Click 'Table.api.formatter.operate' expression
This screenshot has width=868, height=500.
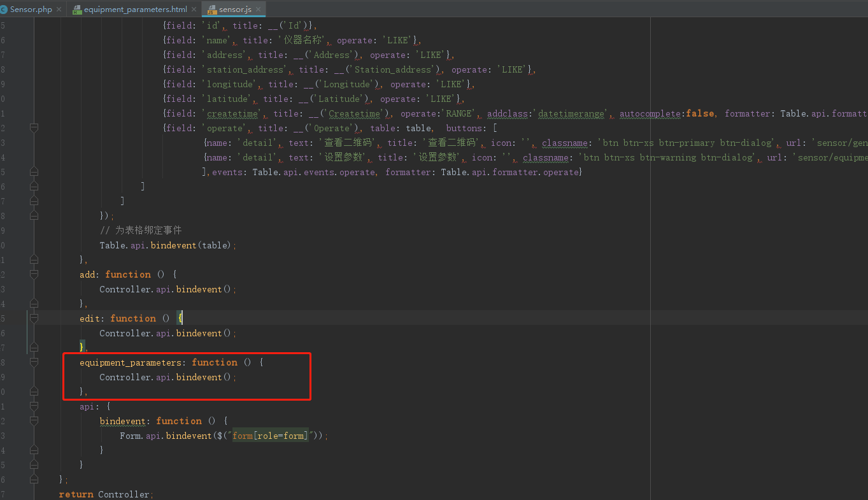(509, 172)
